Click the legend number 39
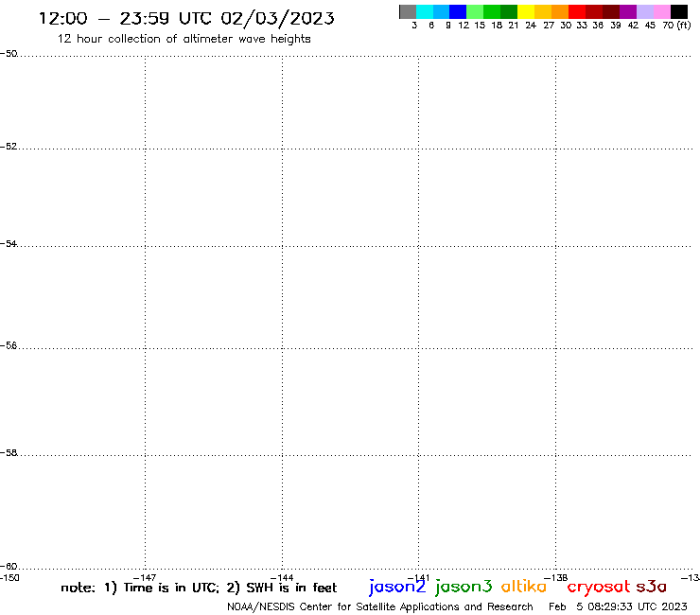The height and width of the screenshot is (615, 700). pos(616,26)
